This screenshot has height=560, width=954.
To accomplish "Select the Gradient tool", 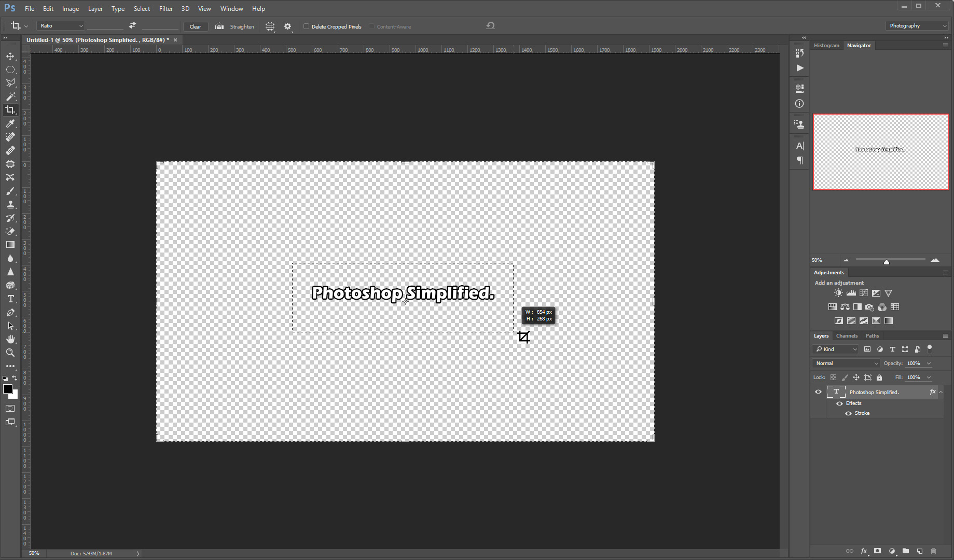I will (10, 245).
